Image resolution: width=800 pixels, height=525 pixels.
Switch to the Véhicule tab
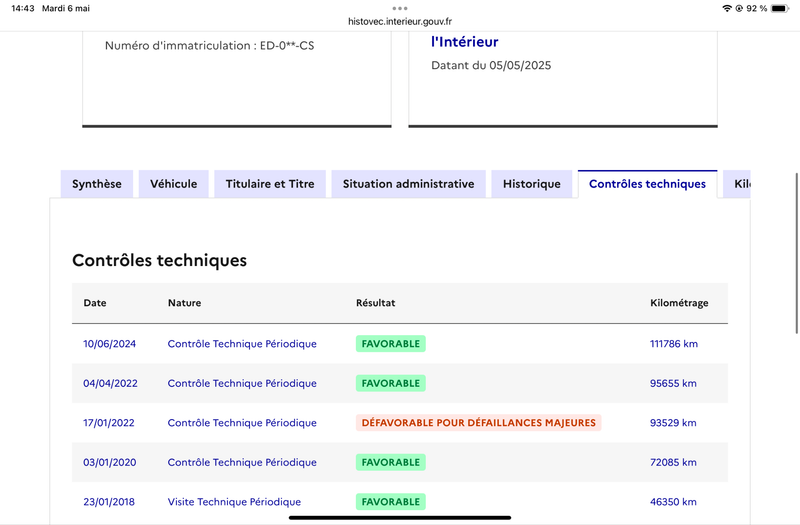click(173, 184)
